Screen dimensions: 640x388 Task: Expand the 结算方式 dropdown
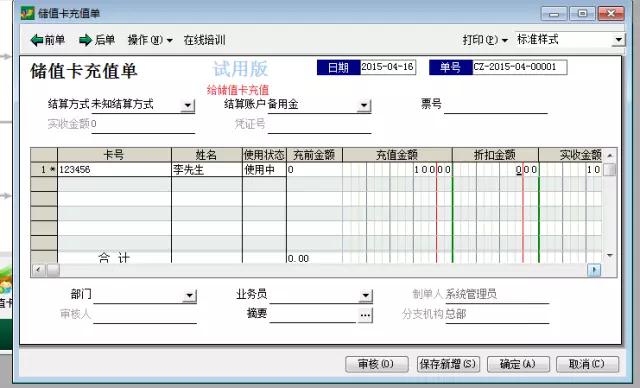coord(187,105)
